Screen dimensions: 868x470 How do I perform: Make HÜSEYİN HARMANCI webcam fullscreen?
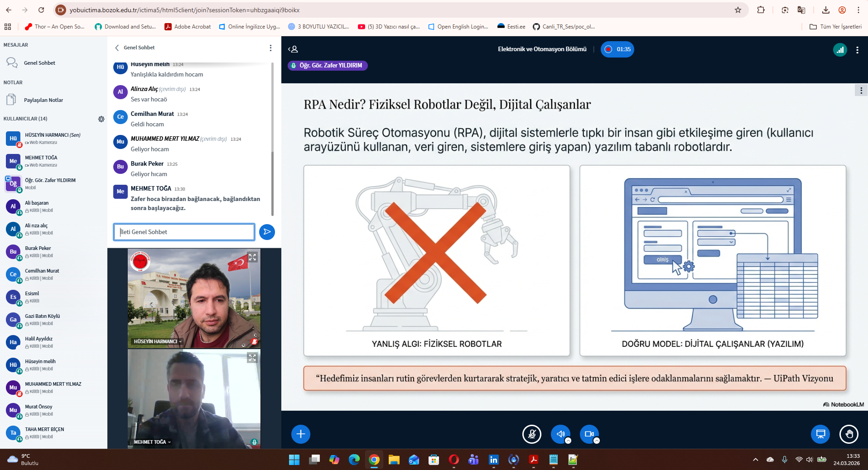pos(252,257)
